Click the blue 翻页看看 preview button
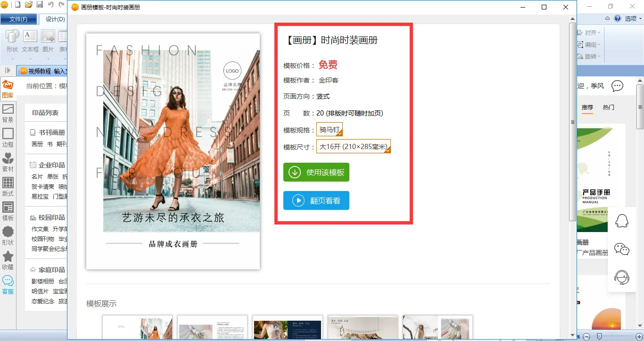 (x=316, y=200)
